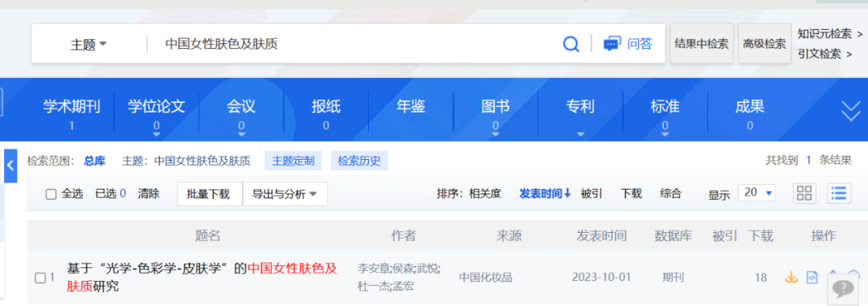Click author 武悦
Image resolution: width=868 pixels, height=306 pixels.
click(428, 270)
